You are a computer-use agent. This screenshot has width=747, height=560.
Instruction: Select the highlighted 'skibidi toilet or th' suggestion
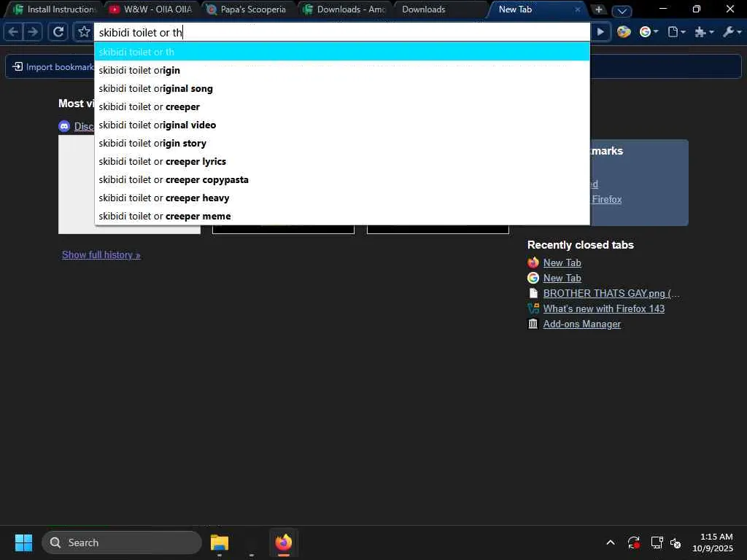tap(341, 52)
